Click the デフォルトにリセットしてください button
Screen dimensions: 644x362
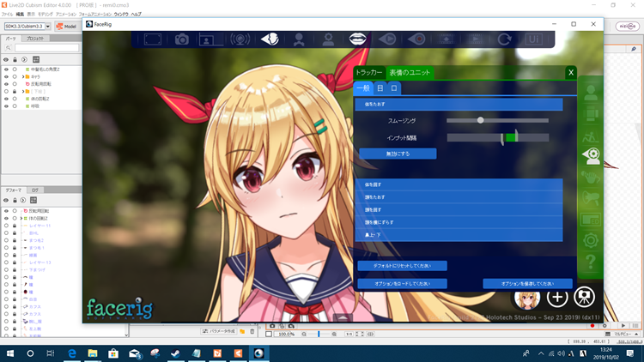click(x=402, y=266)
